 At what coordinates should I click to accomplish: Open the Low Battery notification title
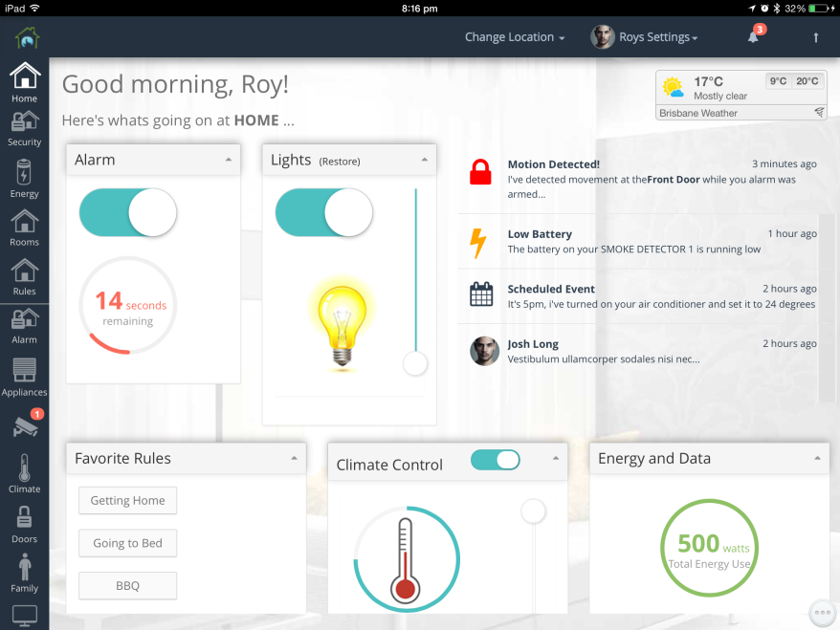(540, 234)
